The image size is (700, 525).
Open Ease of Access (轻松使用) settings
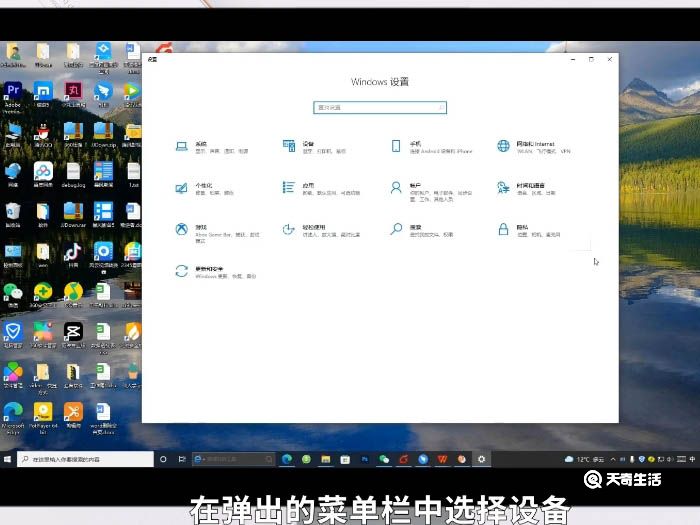pos(321,230)
